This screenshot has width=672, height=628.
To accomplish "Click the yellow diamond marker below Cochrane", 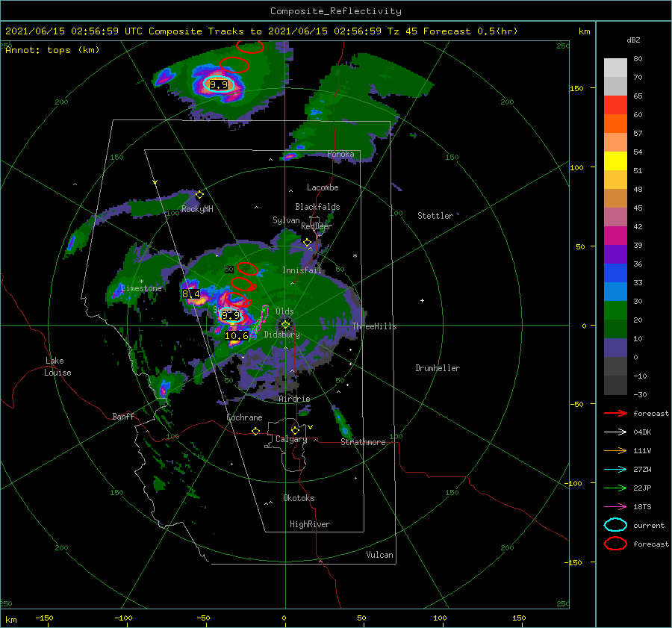I will coord(255,432).
